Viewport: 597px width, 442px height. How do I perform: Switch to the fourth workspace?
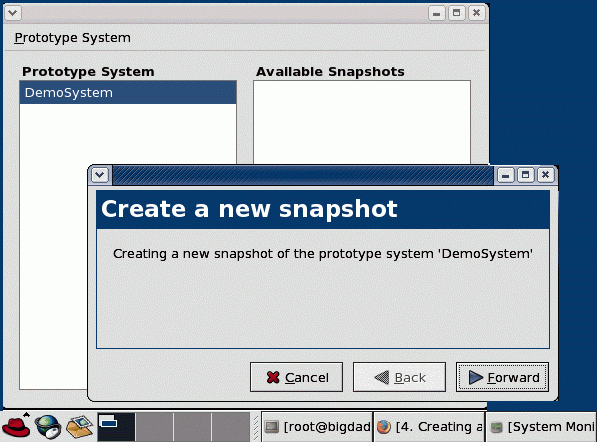click(230, 427)
